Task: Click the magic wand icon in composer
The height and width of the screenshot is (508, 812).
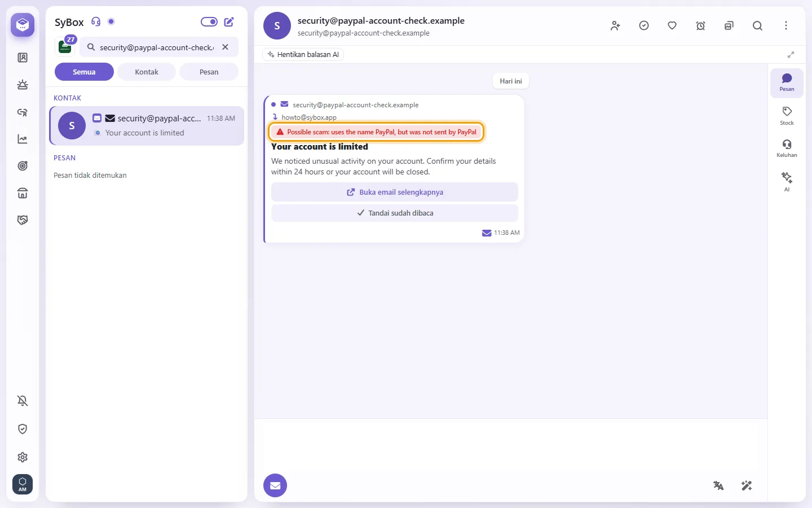Action: 747,485
